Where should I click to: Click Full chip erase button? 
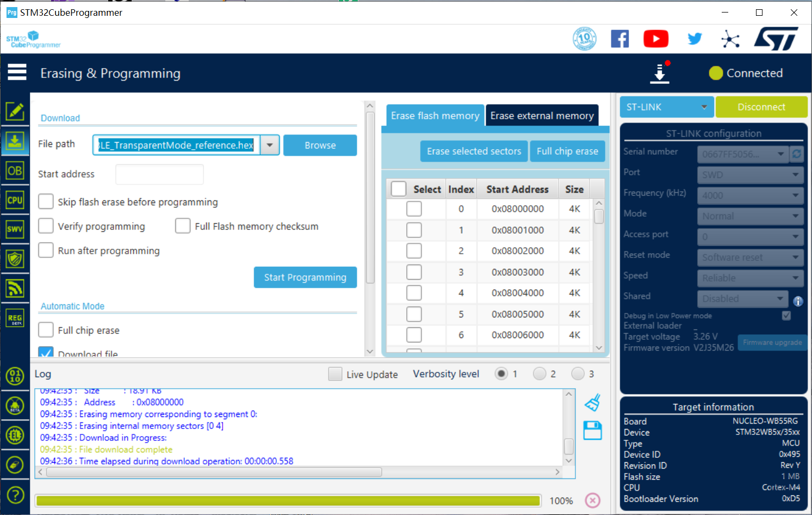(567, 151)
